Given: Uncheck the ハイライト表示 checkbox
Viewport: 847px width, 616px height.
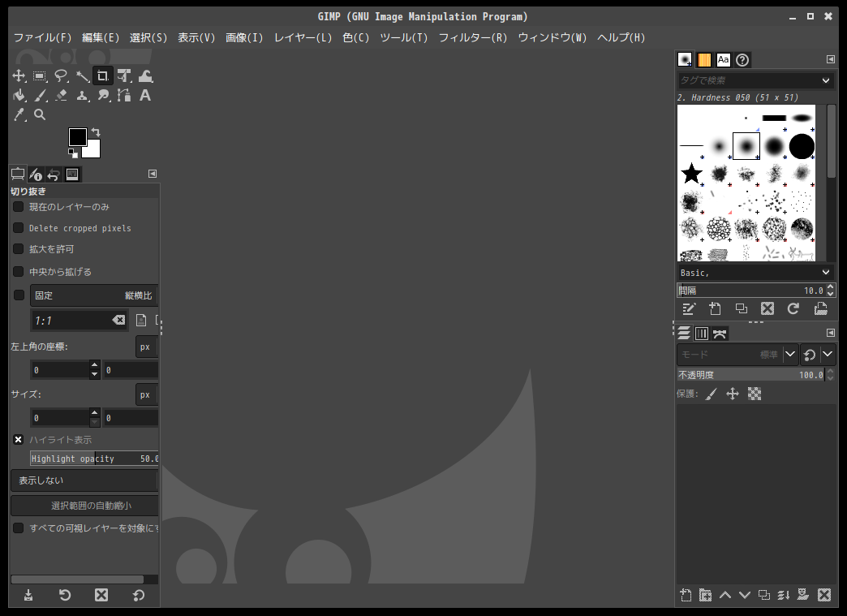Looking at the screenshot, I should pos(19,439).
